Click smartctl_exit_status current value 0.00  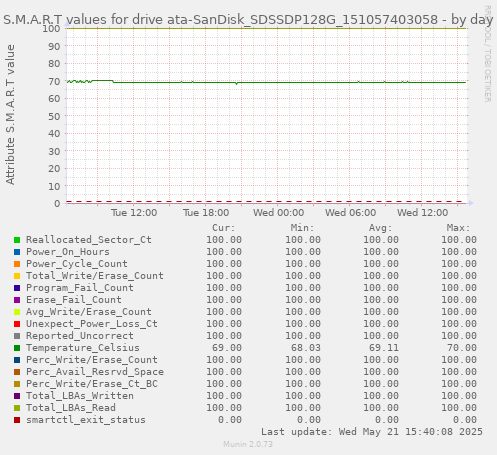tap(230, 420)
